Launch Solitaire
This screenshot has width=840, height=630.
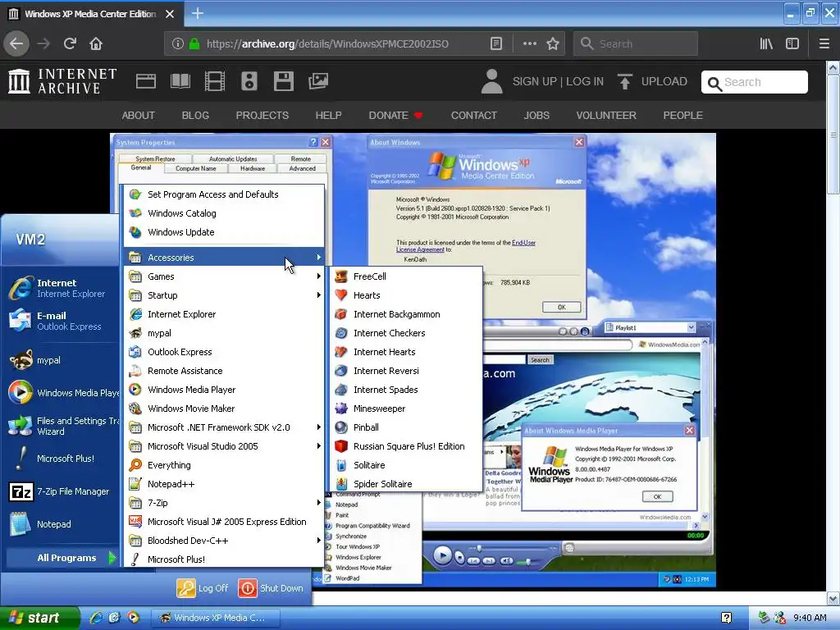tap(407, 465)
